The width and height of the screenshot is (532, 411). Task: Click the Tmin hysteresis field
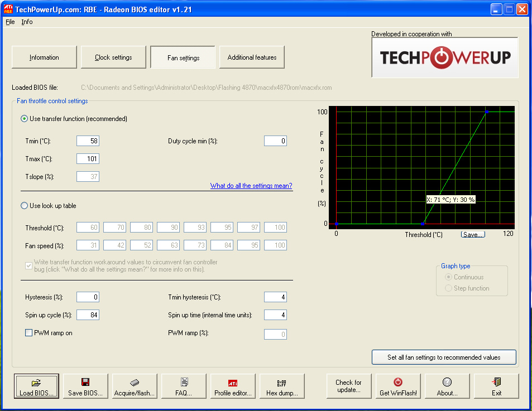point(276,297)
